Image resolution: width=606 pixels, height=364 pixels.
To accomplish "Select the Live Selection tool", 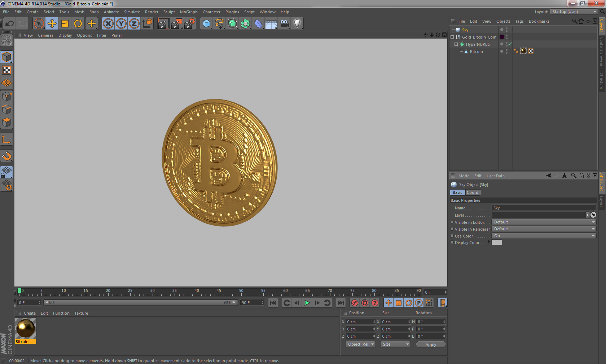I will point(39,24).
